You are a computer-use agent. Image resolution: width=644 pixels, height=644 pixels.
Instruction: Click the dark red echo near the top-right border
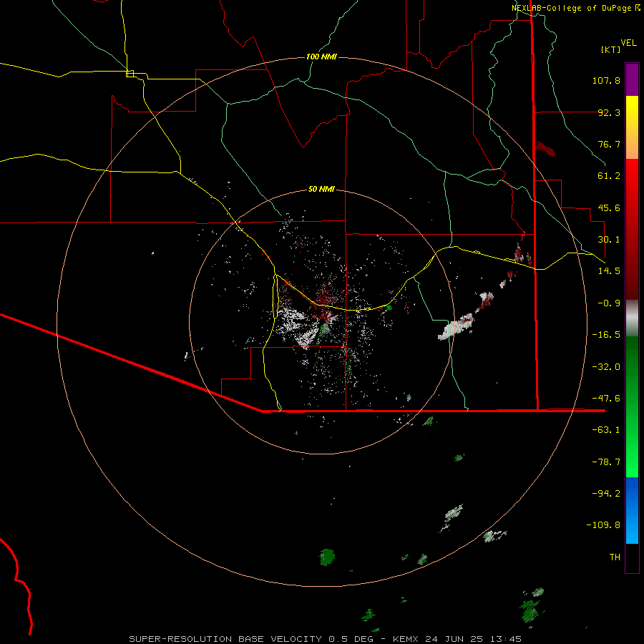click(x=545, y=149)
